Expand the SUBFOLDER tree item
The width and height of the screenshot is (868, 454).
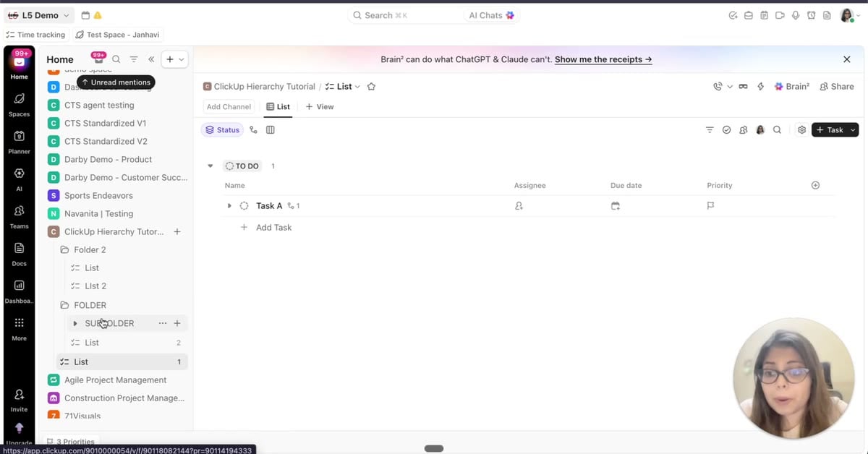(x=75, y=323)
